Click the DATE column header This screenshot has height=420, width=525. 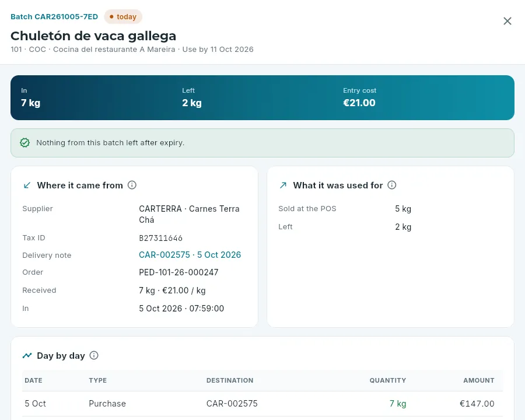point(33,380)
